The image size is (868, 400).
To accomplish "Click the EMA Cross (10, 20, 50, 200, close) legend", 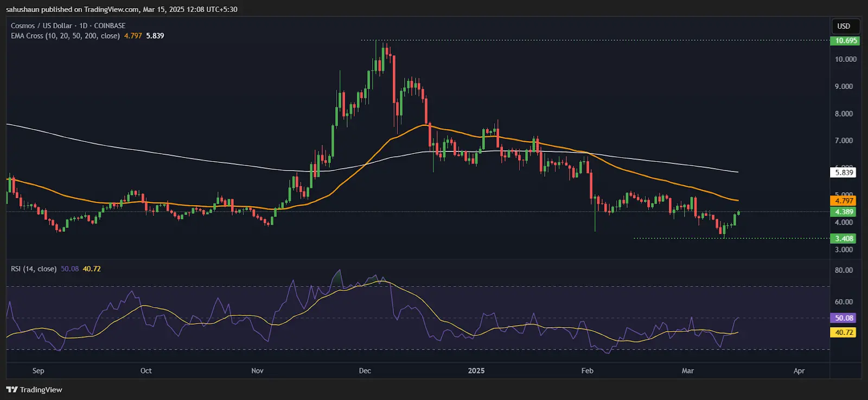I will [65, 36].
